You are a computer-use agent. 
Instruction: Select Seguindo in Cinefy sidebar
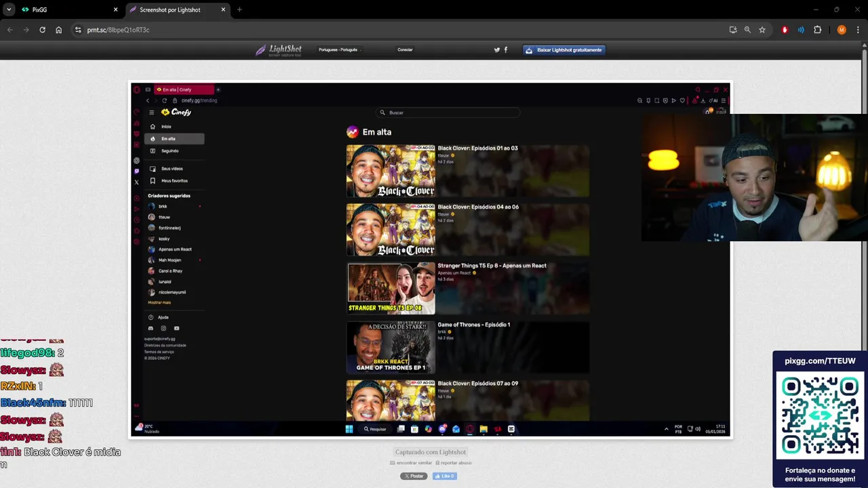click(174, 151)
